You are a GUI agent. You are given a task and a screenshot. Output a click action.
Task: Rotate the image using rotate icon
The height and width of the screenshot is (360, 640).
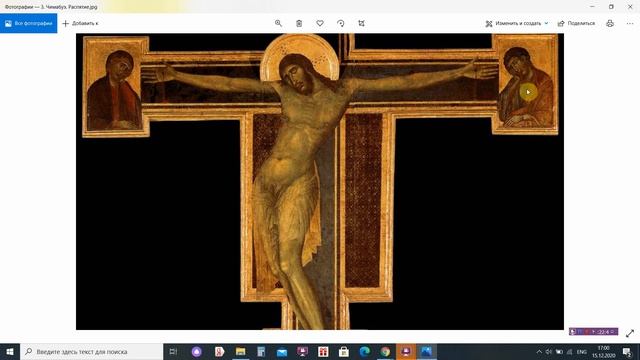coord(341,23)
